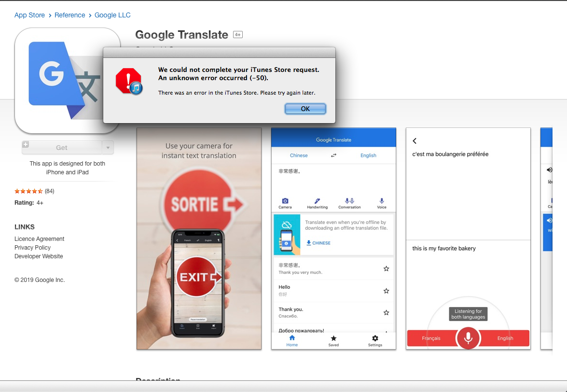Star the 'Thank you very much' entry

[x=386, y=269]
